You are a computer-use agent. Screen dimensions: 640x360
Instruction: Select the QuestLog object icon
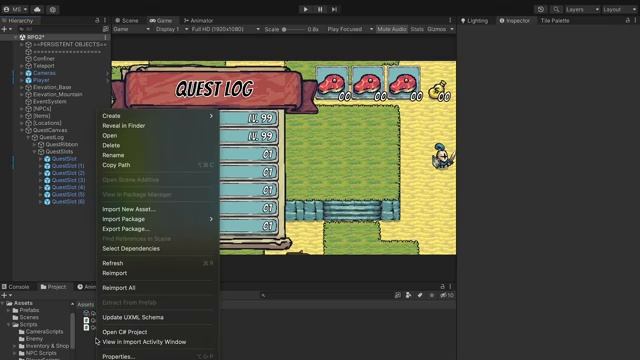35,137
